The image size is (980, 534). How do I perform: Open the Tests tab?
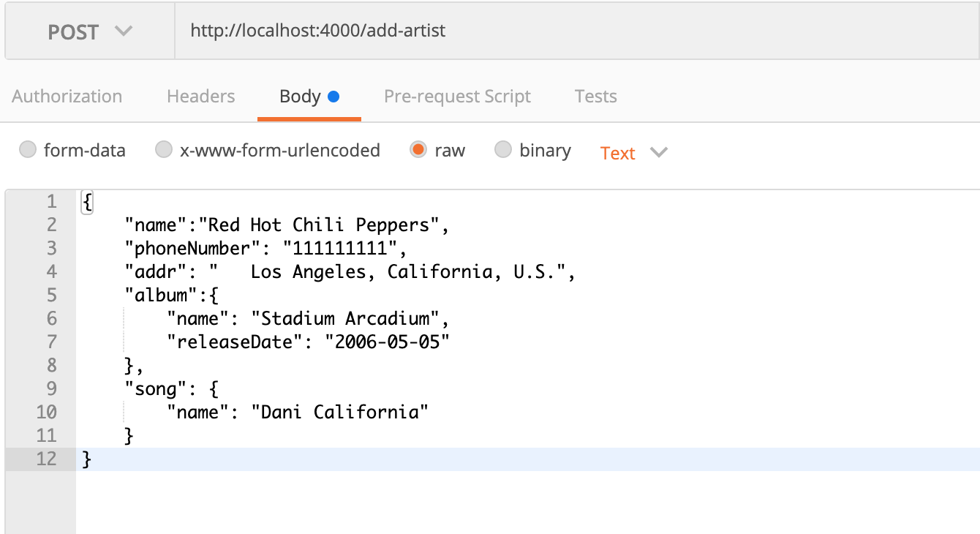(x=595, y=97)
